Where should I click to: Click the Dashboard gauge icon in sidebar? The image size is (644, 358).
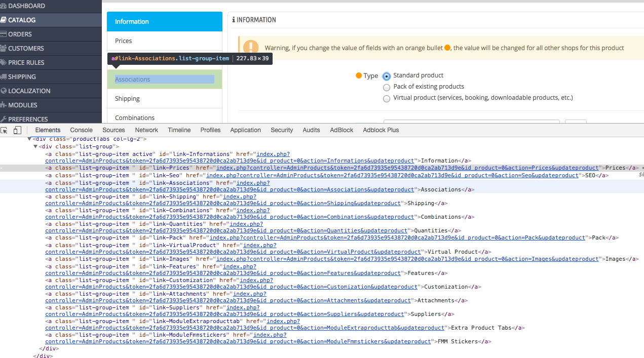click(x=4, y=6)
